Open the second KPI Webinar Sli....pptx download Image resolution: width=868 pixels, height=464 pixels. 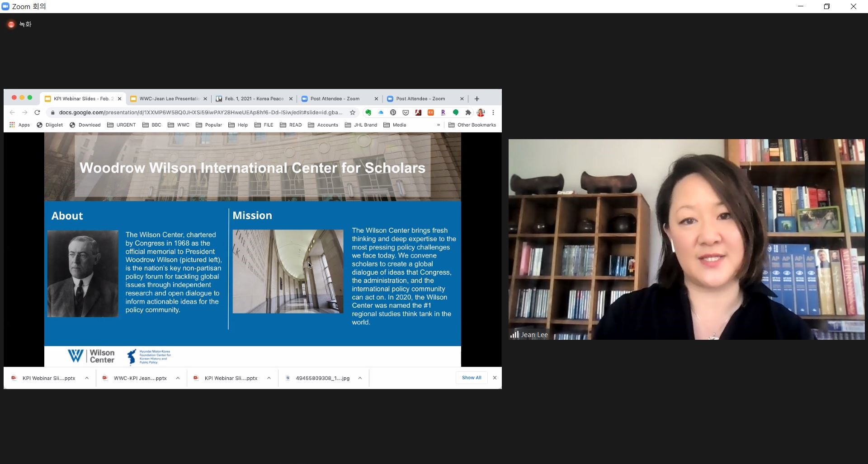point(226,378)
